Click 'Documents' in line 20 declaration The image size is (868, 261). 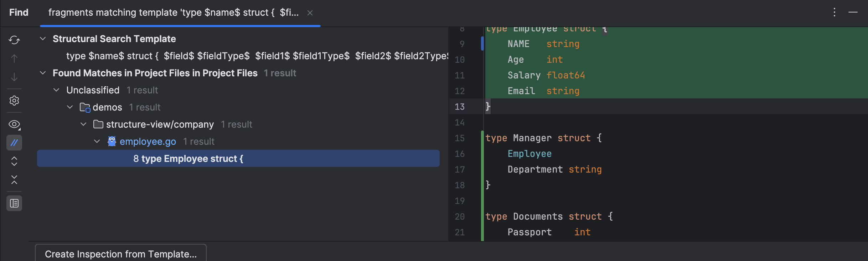point(538,216)
